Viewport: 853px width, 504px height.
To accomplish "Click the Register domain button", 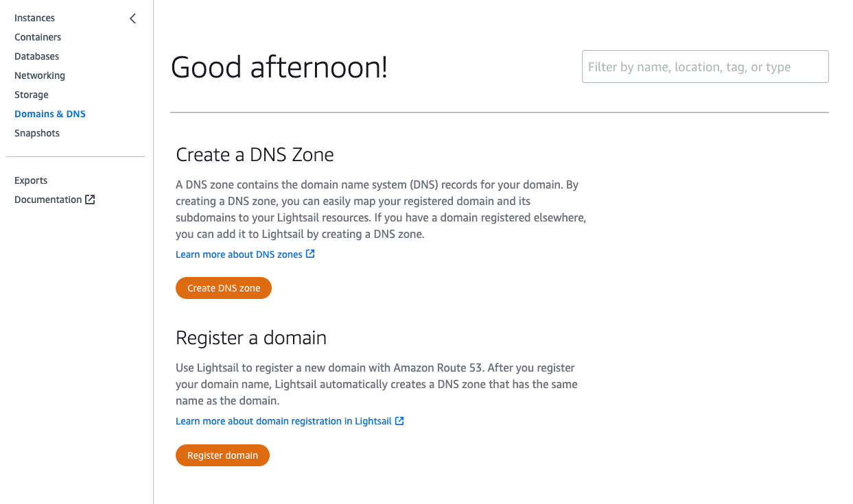I will (x=222, y=455).
